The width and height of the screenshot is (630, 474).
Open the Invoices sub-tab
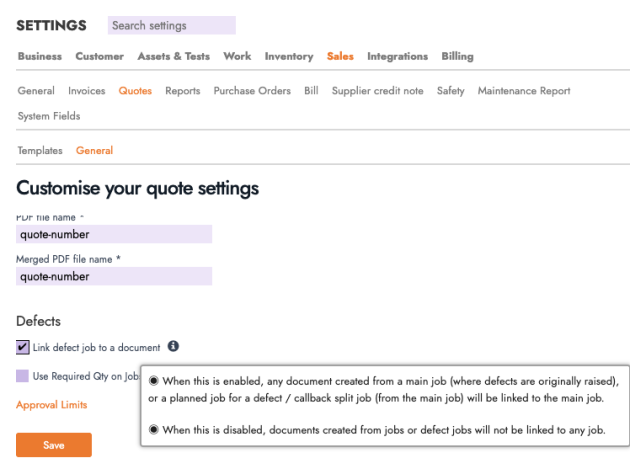point(87,91)
